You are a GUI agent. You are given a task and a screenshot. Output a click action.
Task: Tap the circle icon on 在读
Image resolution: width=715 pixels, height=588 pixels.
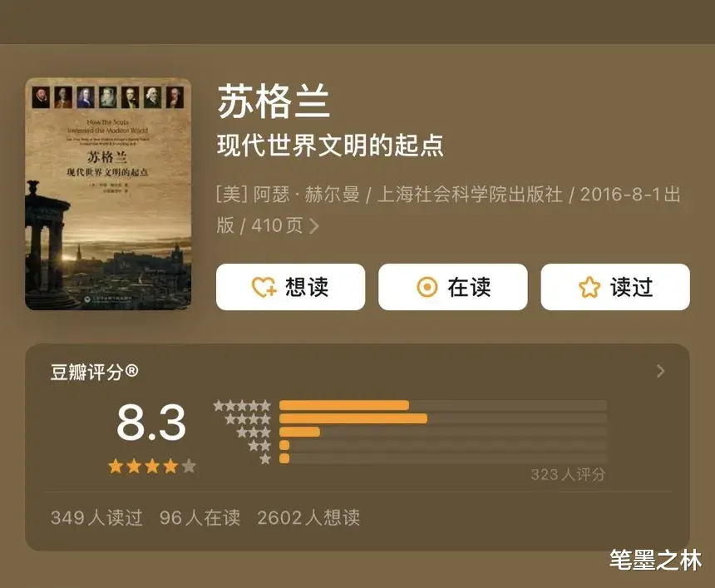(427, 288)
